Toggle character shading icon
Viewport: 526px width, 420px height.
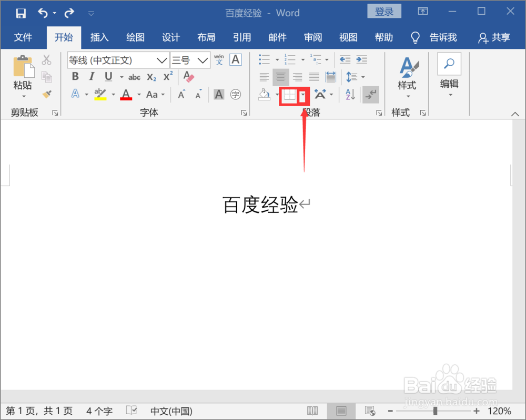pyautogui.click(x=219, y=95)
